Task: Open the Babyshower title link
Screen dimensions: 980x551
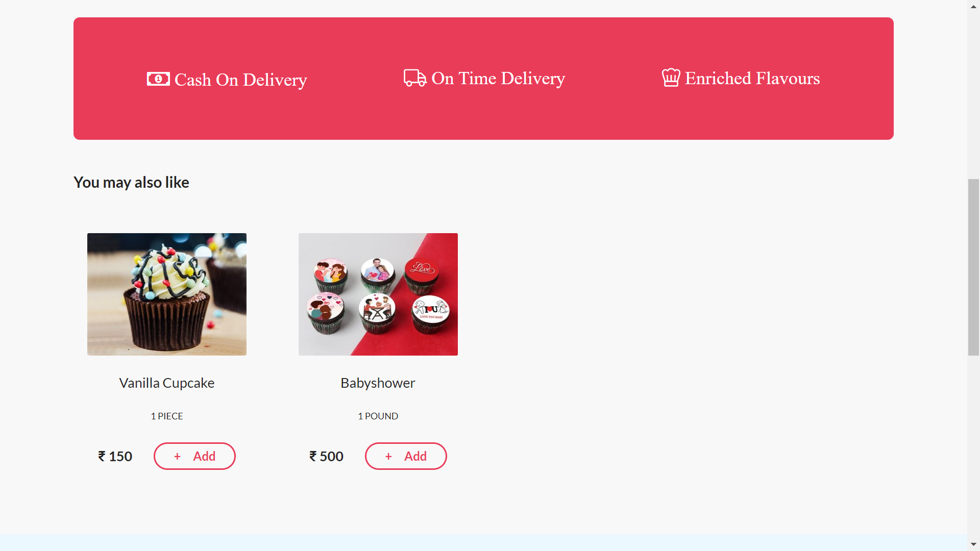Action: click(x=378, y=383)
